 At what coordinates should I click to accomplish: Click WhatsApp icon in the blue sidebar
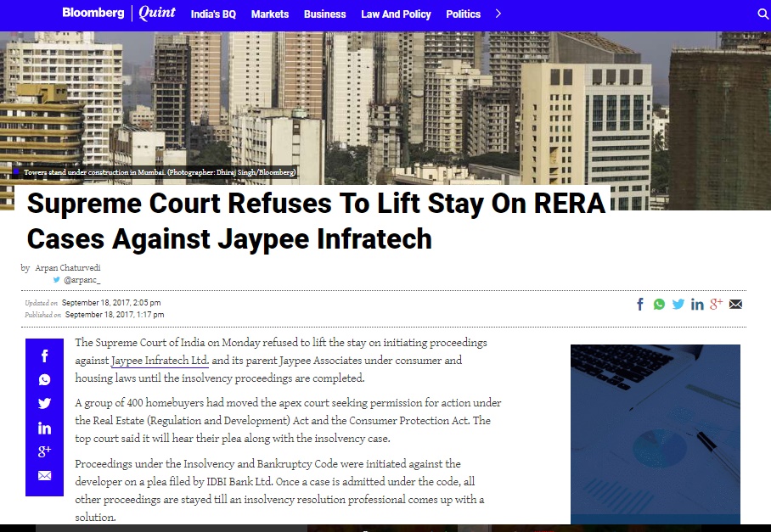(44, 380)
